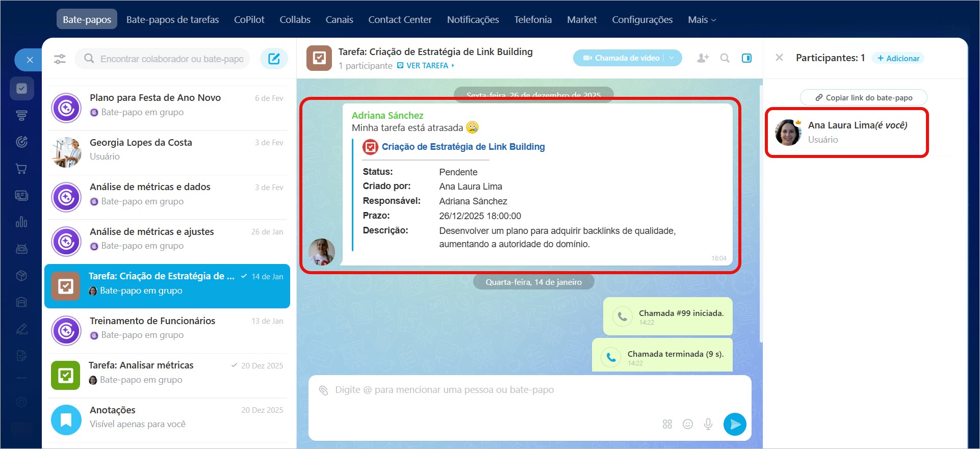Click Copiar link do bate-papo button
Screen dimensions: 980x449
click(863, 97)
